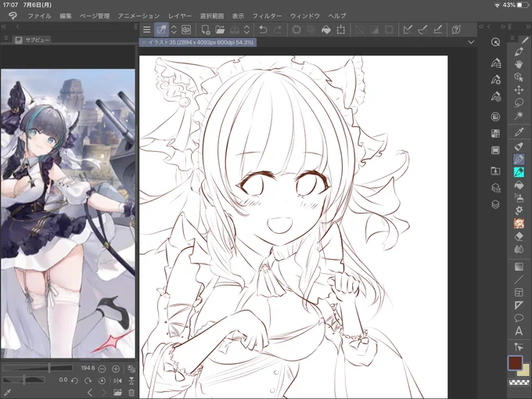Open the hamburger menu in the command bar

click(x=146, y=30)
